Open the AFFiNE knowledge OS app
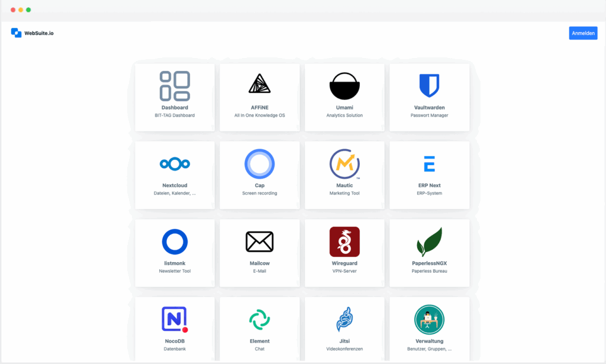This screenshot has height=364, width=606. [259, 97]
